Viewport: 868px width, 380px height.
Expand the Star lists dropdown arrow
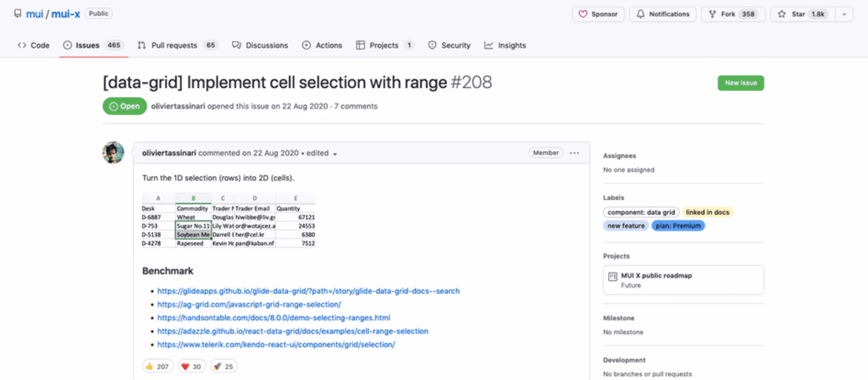844,14
